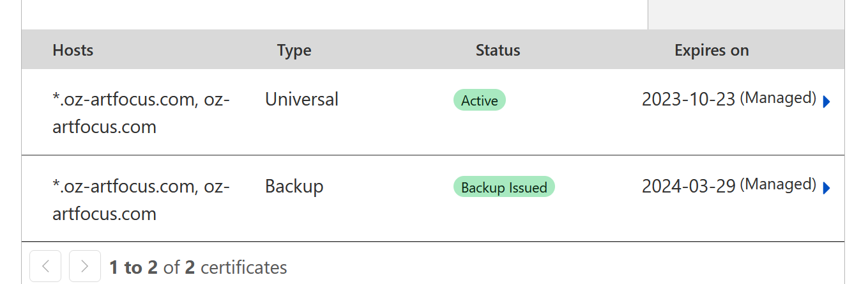Click the Universal certificate type text
Screen dimensions: 868x284
301,99
